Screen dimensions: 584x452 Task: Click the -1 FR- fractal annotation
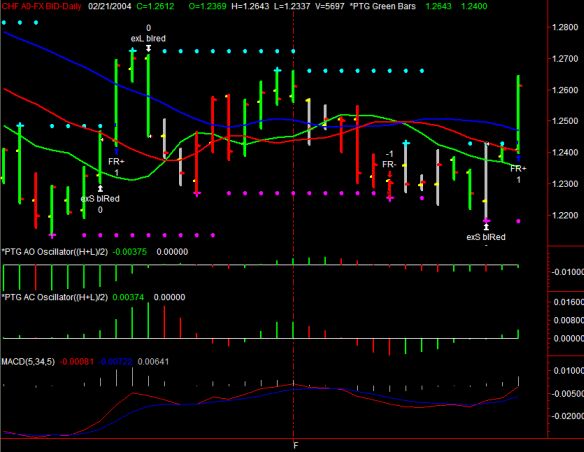point(390,159)
